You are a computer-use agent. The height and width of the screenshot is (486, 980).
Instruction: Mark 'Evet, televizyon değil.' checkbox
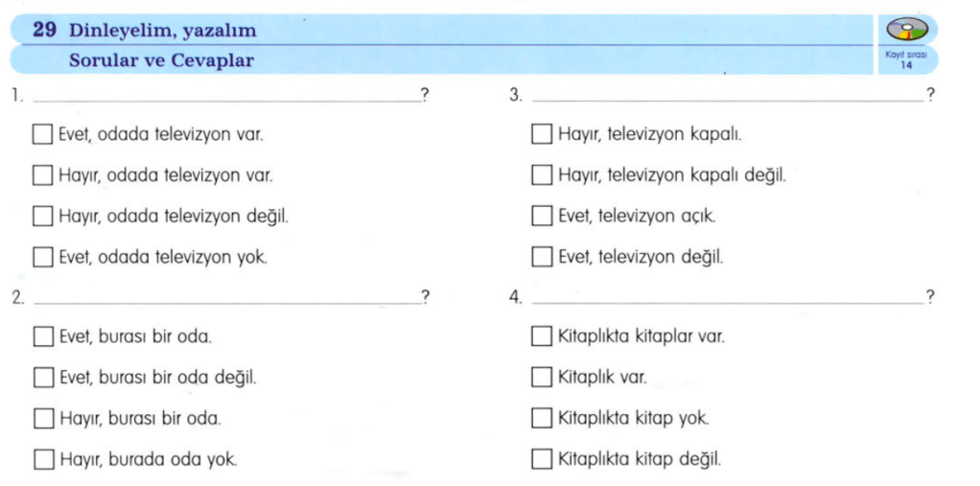coord(542,257)
